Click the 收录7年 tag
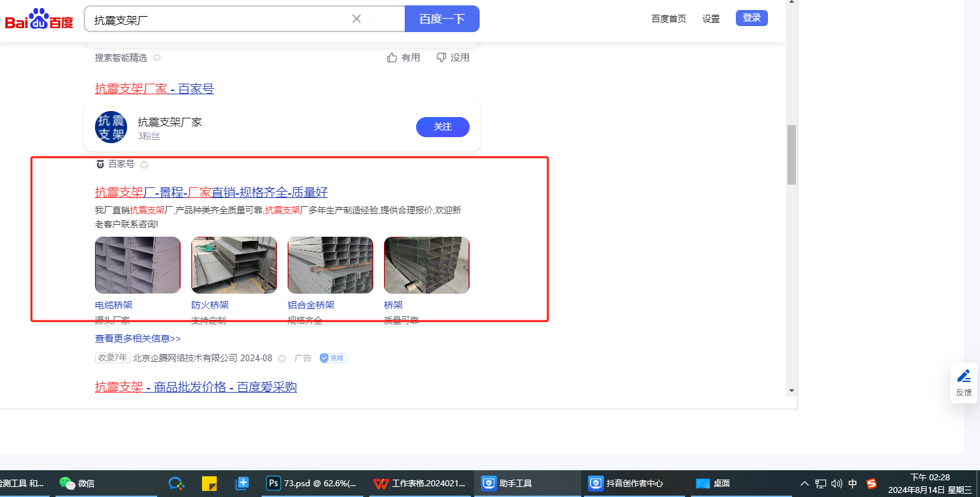The height and width of the screenshot is (497, 980). click(112, 358)
